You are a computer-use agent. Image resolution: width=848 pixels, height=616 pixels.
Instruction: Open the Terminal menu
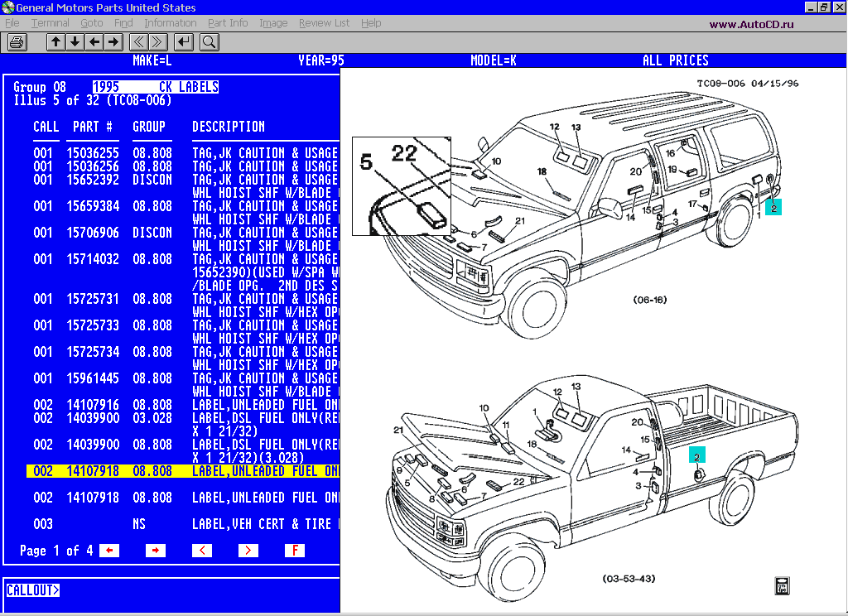(x=51, y=22)
